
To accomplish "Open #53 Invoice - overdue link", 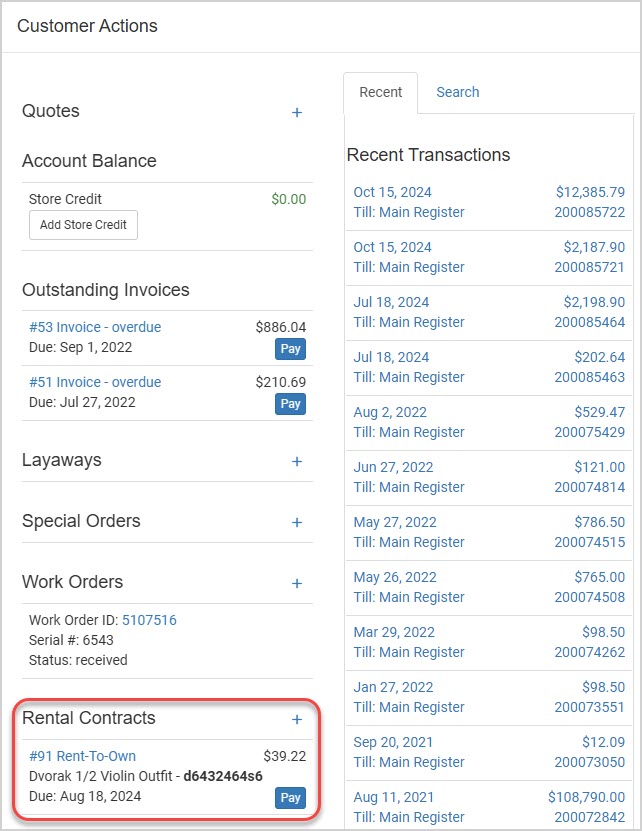I will (x=95, y=327).
